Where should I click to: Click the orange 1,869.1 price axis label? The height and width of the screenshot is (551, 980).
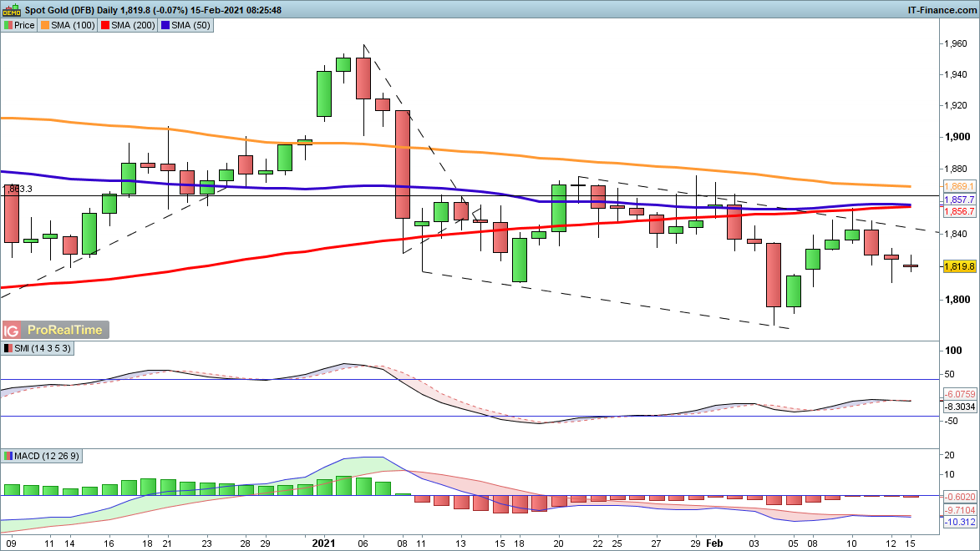tap(959, 185)
